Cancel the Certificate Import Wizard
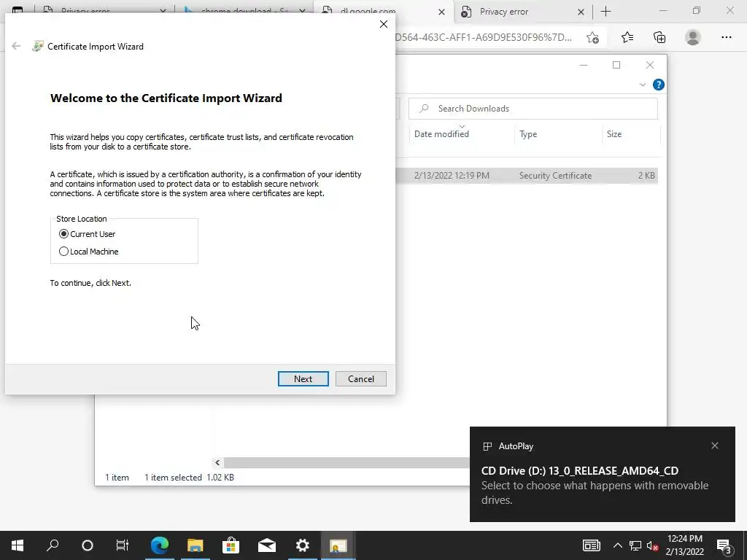747x560 pixels. point(360,378)
